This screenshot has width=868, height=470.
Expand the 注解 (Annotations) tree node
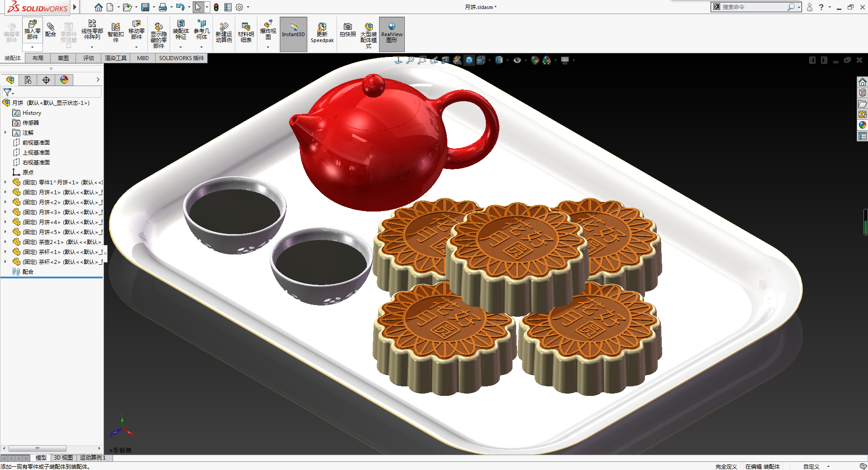coord(5,132)
